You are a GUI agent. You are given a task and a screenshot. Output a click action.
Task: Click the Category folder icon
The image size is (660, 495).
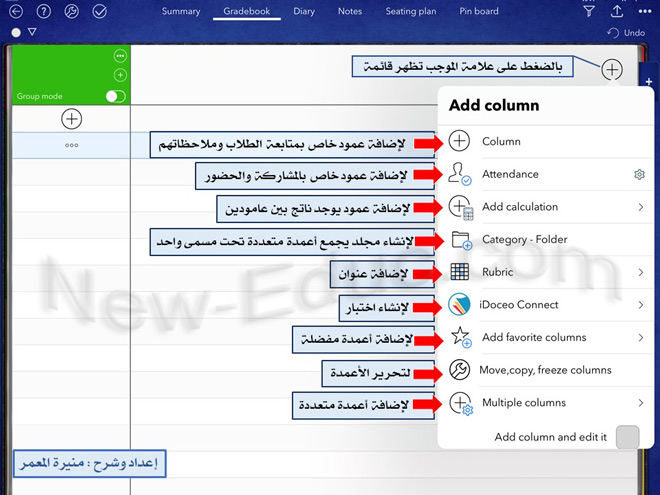[461, 240]
